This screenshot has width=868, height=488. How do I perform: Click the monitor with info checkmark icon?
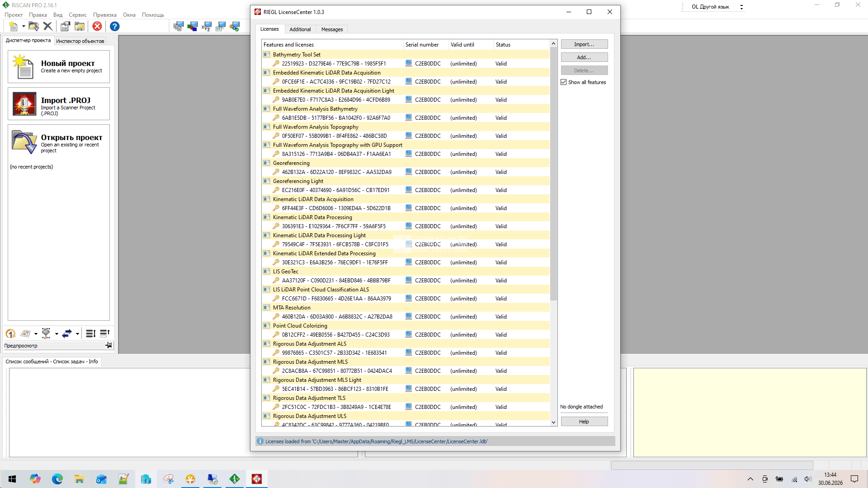(x=235, y=27)
